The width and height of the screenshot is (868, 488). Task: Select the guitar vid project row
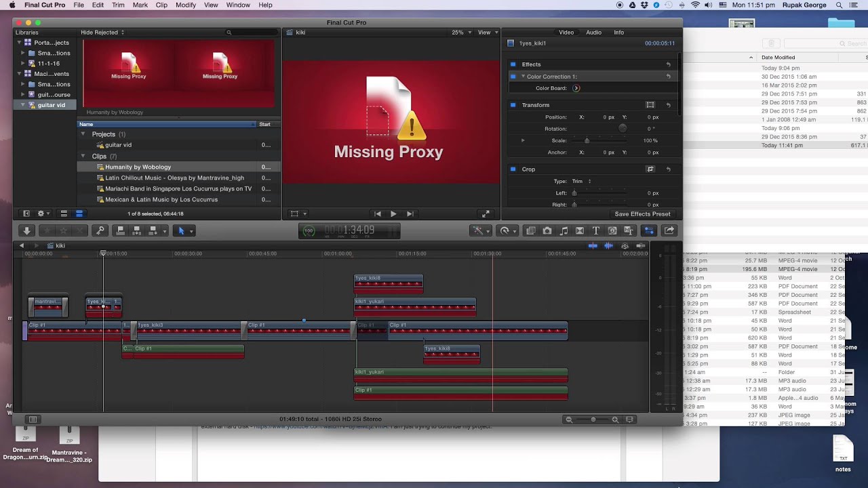[179, 145]
